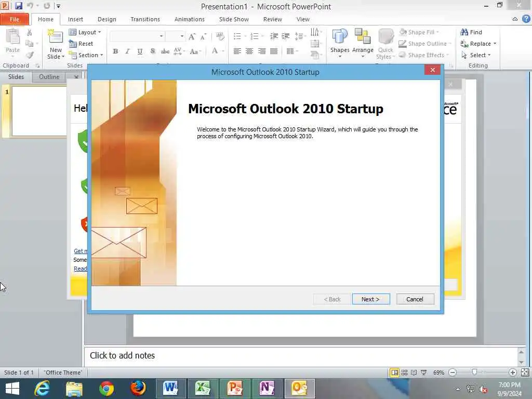532x399 pixels.
Task: Switch to Reading View icon
Action: 414,373
